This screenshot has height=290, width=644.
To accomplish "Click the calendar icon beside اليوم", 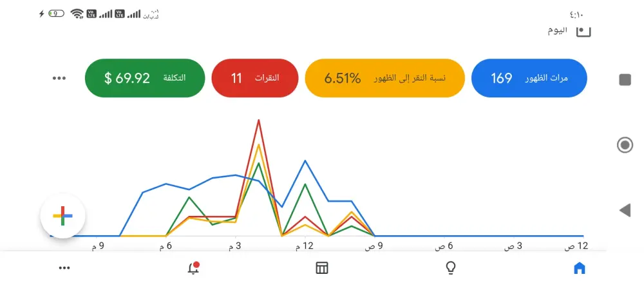I will tap(583, 30).
